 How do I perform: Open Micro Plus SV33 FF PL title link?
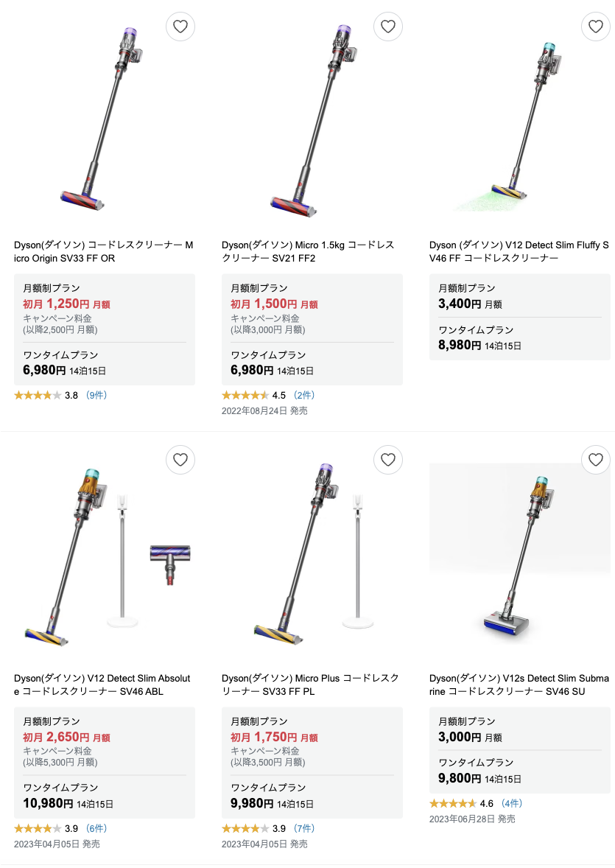tap(310, 685)
